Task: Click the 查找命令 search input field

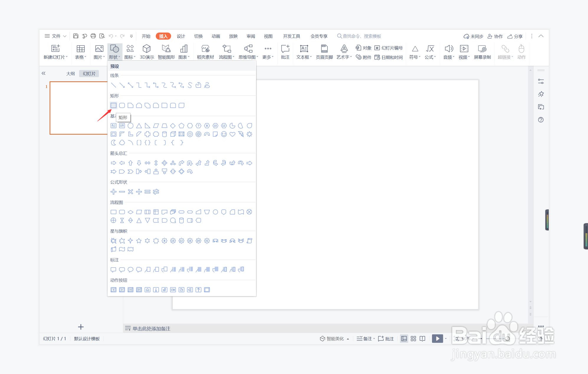Action: (362, 36)
